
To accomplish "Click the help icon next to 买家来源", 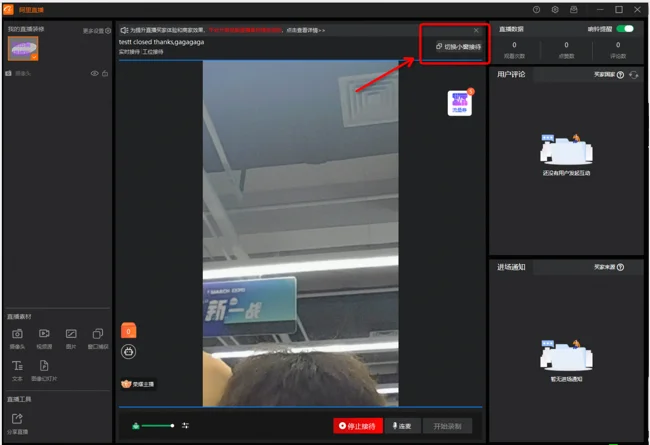I will 620,267.
